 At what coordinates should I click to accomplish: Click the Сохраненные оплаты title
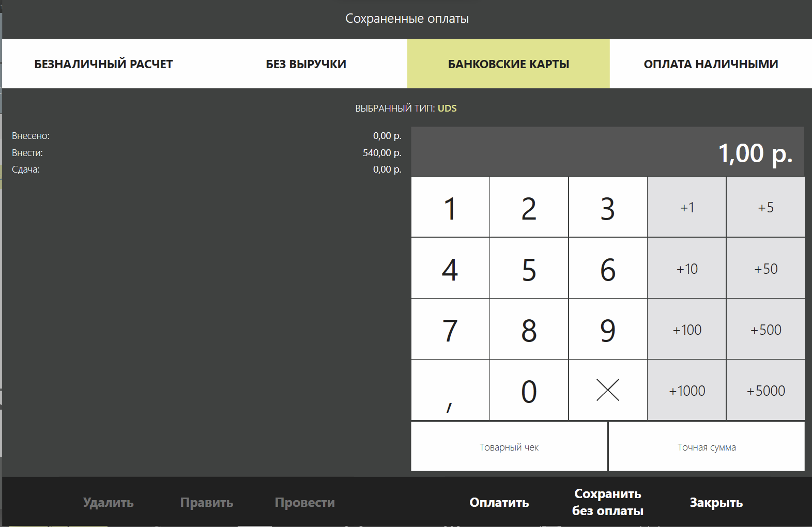coord(407,19)
